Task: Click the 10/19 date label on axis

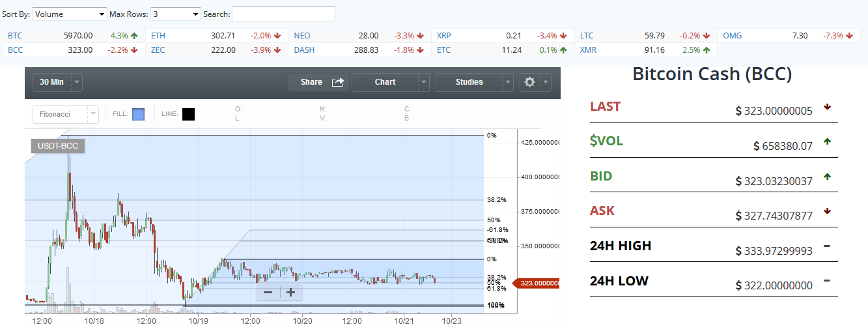Action: [198, 321]
